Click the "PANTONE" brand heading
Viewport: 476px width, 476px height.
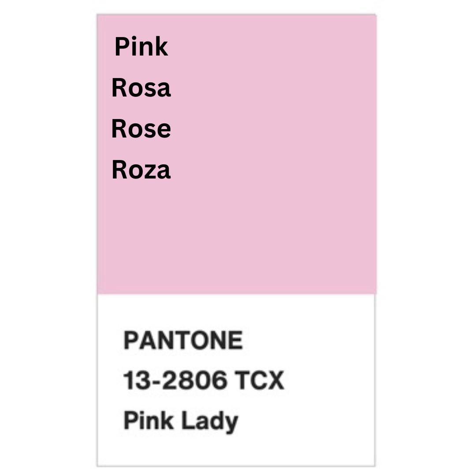coord(183,341)
